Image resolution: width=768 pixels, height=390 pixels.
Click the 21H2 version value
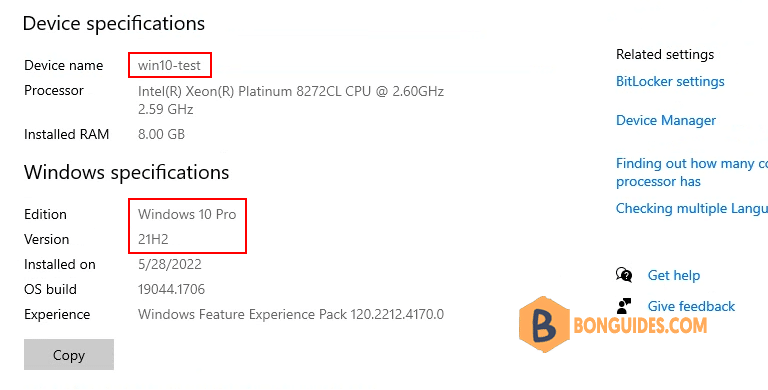coord(153,239)
